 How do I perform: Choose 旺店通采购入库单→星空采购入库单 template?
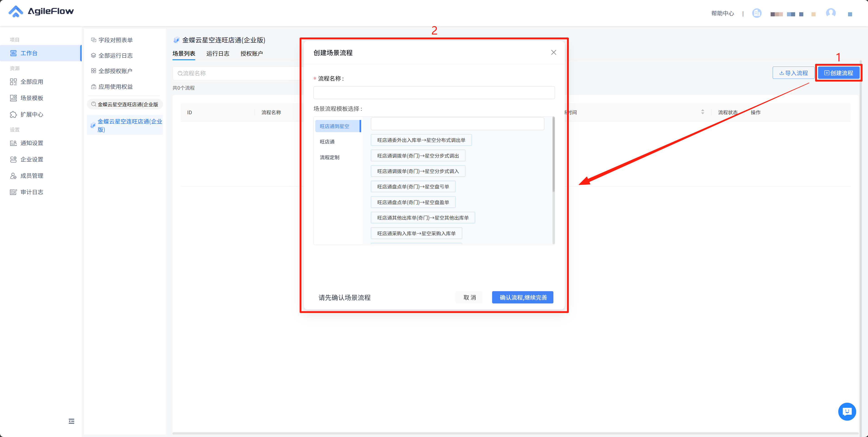tap(416, 233)
